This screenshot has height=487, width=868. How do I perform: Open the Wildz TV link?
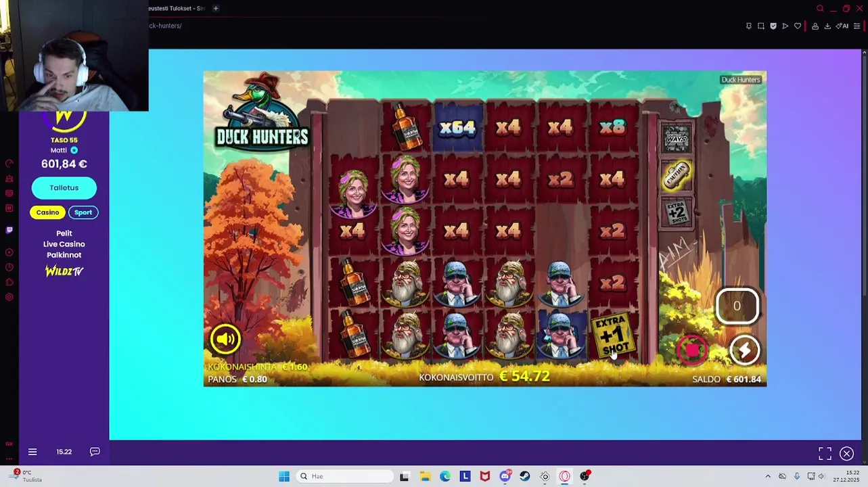coord(64,271)
